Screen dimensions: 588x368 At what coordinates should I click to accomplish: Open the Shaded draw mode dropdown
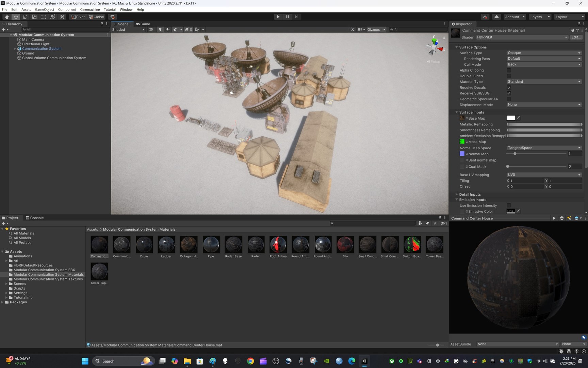(128, 29)
